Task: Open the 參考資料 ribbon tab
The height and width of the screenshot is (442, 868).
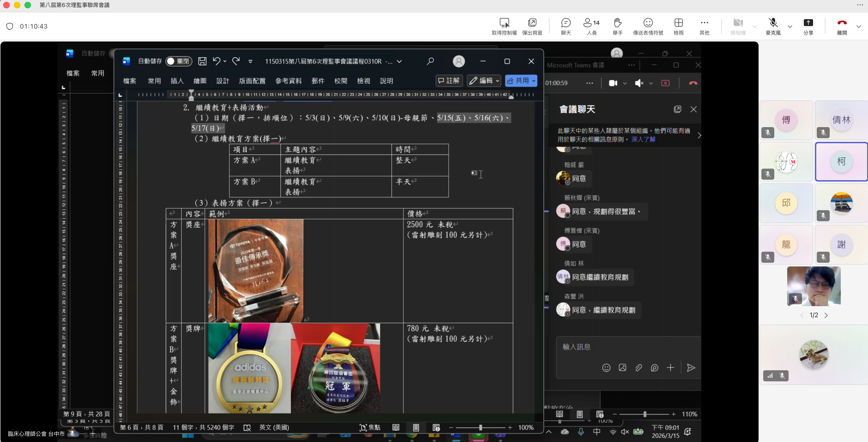Action: [x=288, y=81]
